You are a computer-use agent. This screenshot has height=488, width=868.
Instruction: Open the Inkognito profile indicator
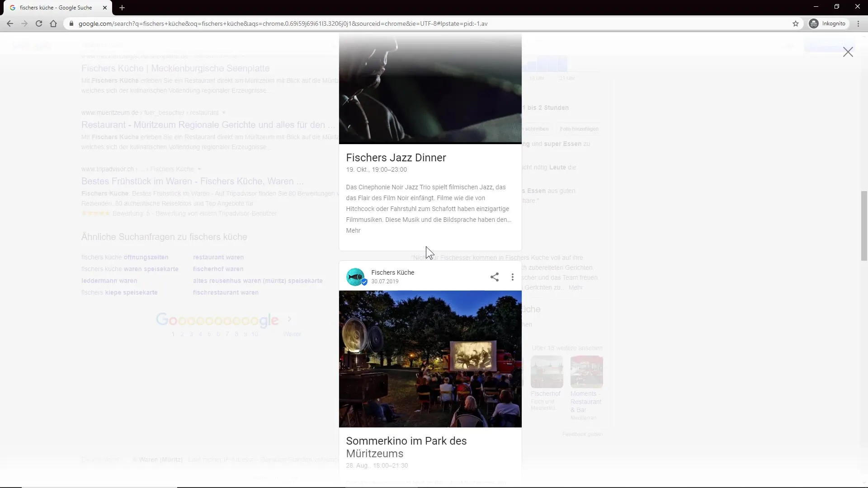pyautogui.click(x=827, y=23)
